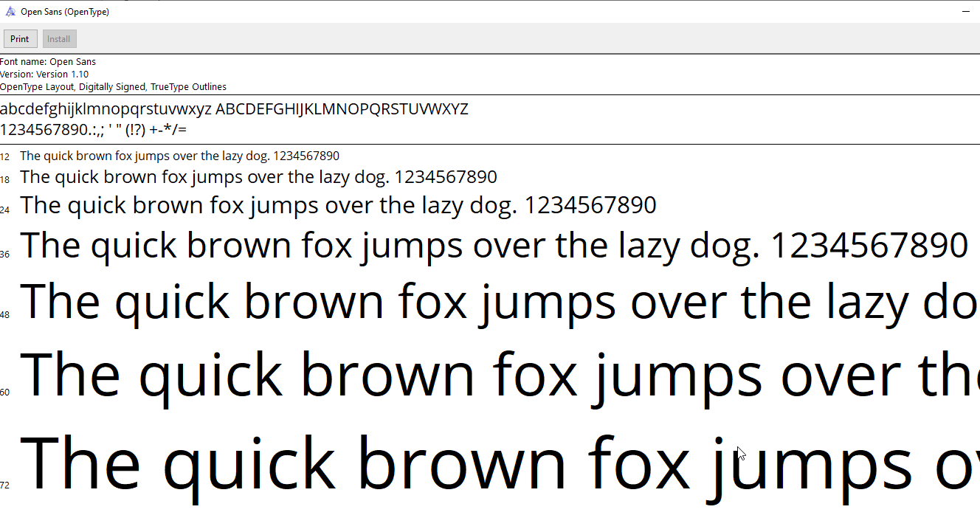Click the size 18 sample sentence
Viewport: 980px width, 515px height.
pos(258,176)
